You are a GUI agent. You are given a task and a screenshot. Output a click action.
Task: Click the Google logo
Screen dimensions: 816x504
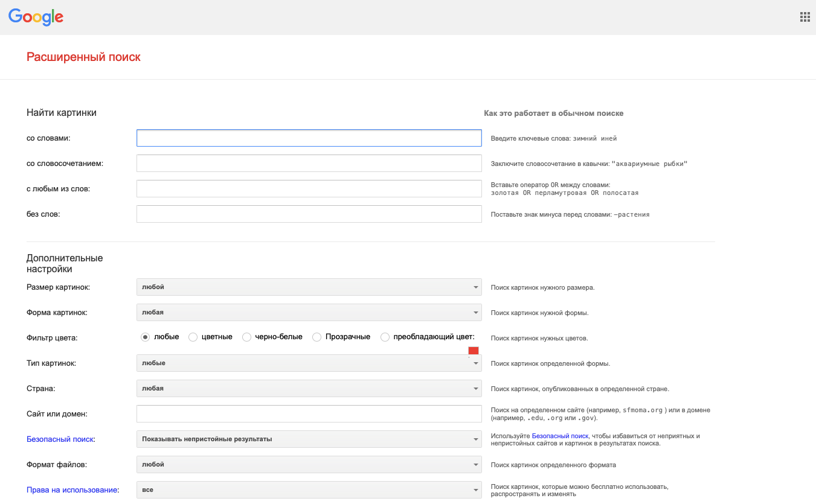coord(36,17)
